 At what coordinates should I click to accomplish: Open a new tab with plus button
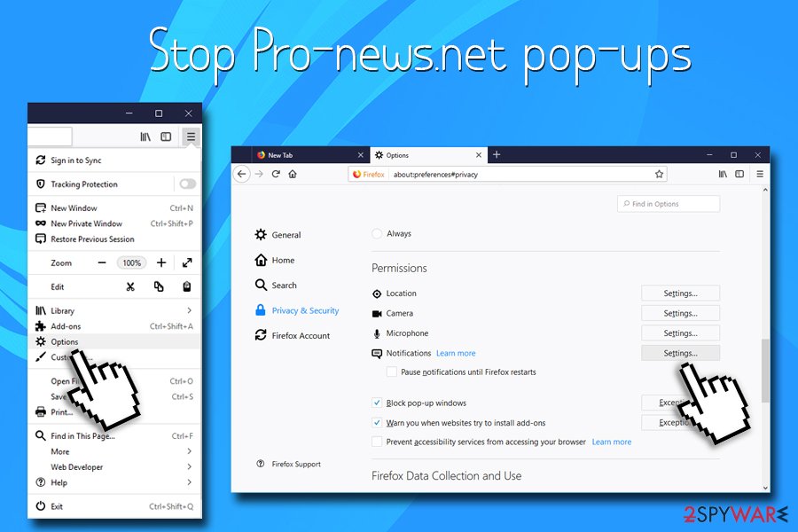(497, 155)
